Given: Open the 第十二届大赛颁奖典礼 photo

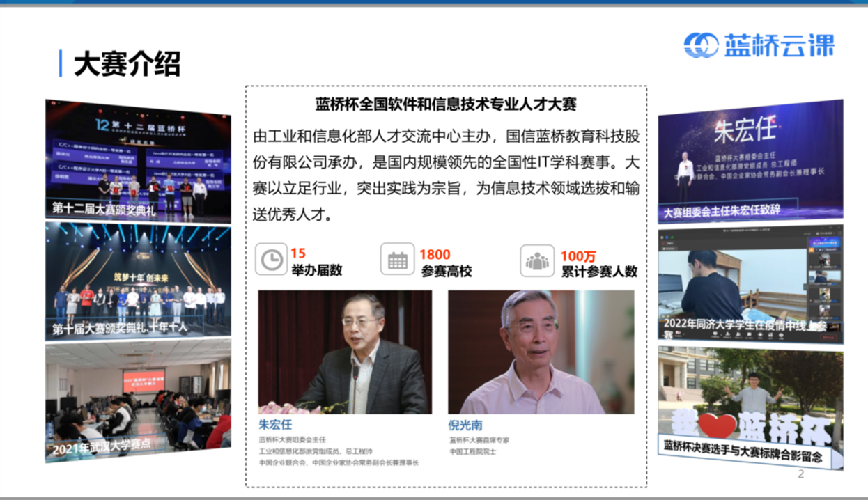Looking at the screenshot, I should (138, 161).
